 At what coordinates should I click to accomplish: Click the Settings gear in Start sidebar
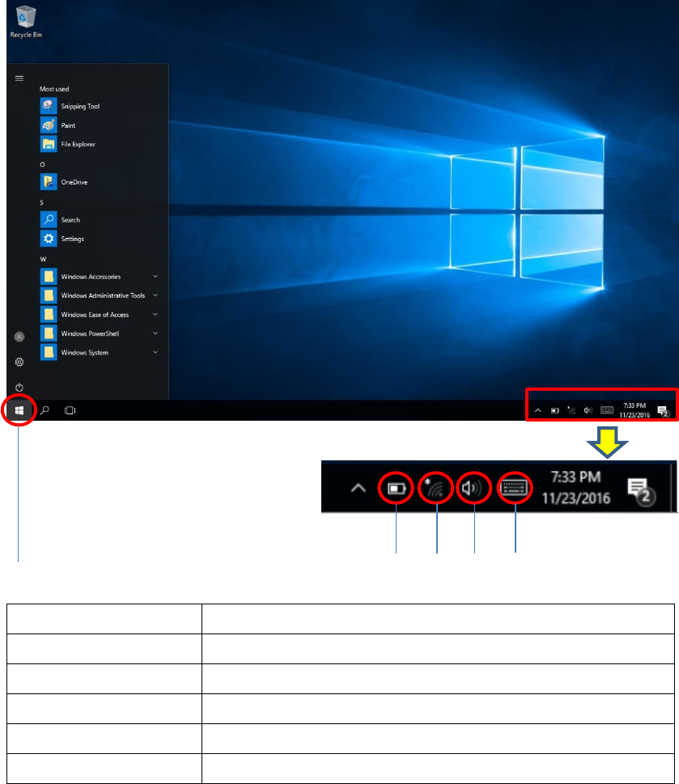[x=19, y=362]
